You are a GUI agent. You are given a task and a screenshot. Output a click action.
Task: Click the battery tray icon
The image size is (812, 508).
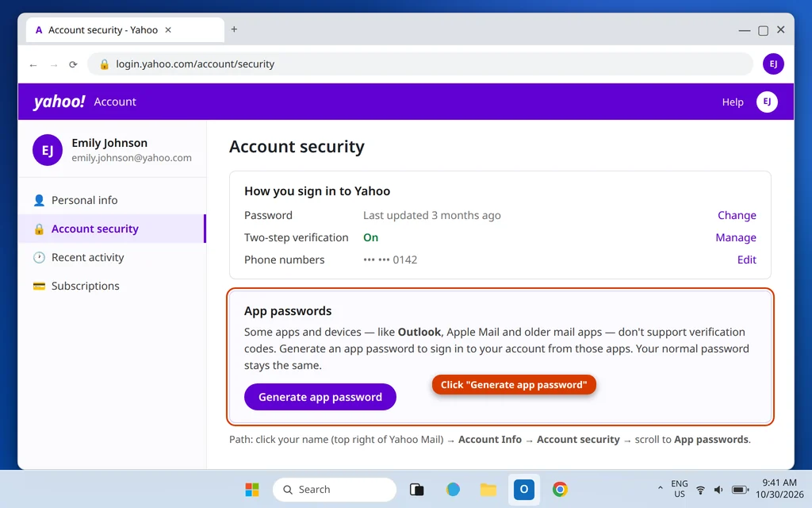pos(740,490)
